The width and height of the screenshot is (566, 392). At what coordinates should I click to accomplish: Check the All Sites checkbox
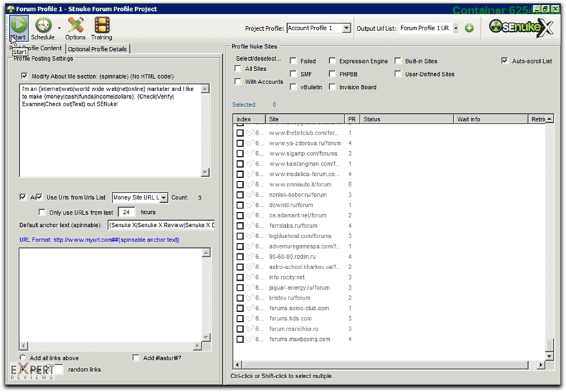click(238, 68)
